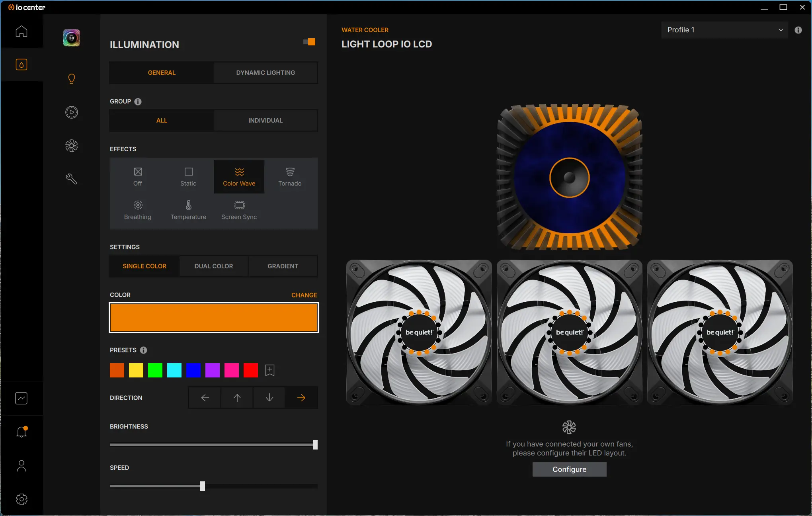Viewport: 812px width, 516px height.
Task: Open the performance monitoring graph icon
Action: pos(21,398)
